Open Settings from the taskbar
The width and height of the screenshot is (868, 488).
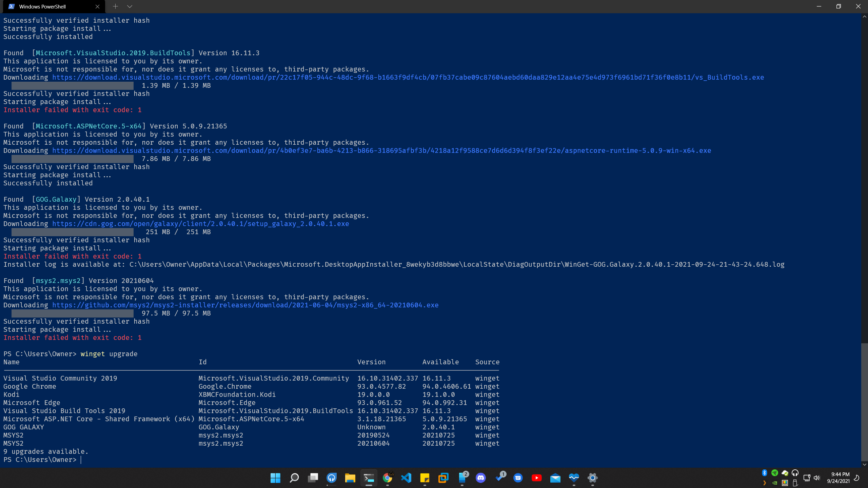pyautogui.click(x=593, y=478)
